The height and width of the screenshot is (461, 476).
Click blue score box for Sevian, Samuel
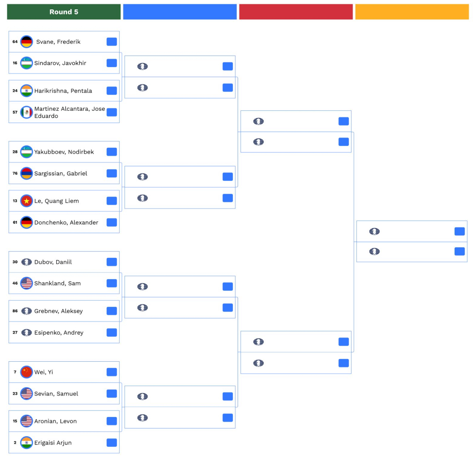point(112,394)
